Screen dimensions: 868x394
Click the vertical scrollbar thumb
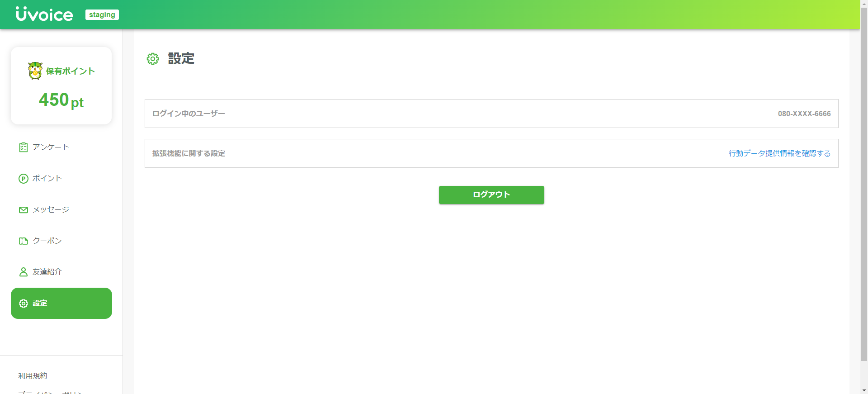click(x=864, y=185)
